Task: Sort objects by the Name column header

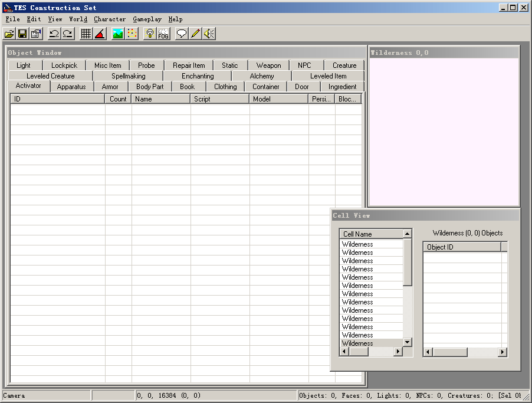Action: [x=161, y=99]
